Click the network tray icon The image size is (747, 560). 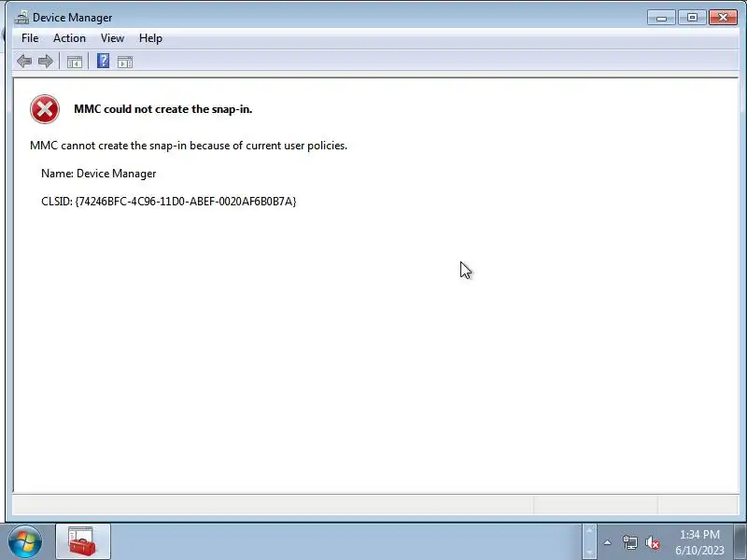click(629, 542)
